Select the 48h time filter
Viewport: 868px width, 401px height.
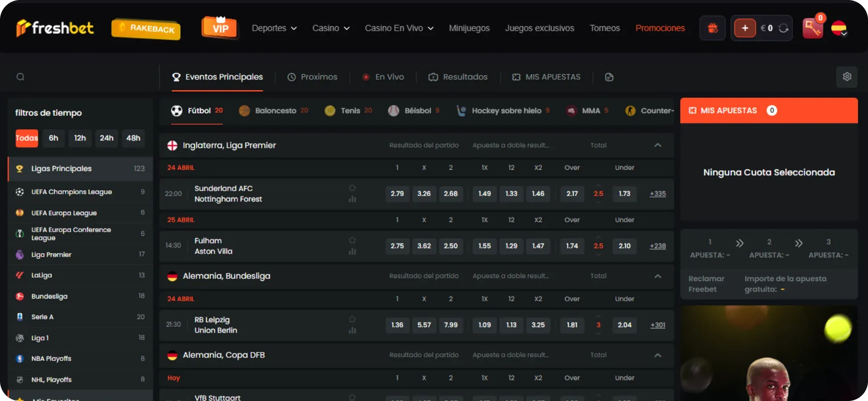(x=133, y=138)
